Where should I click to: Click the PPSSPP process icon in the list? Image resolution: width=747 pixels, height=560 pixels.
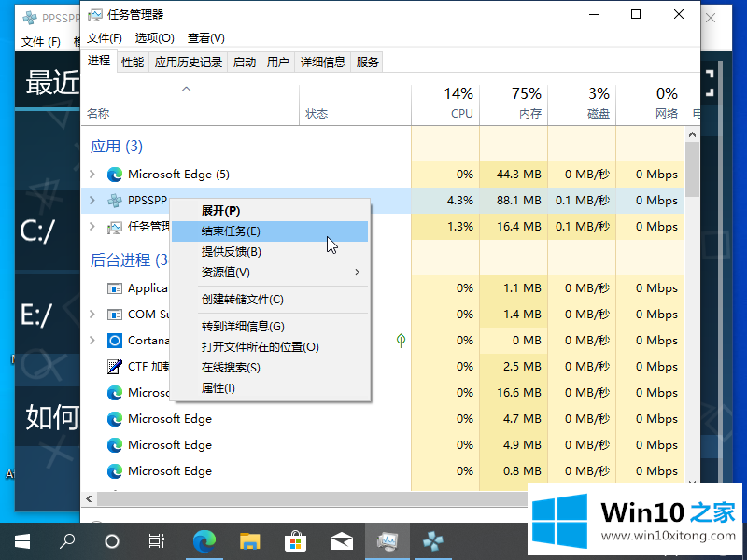pos(115,201)
